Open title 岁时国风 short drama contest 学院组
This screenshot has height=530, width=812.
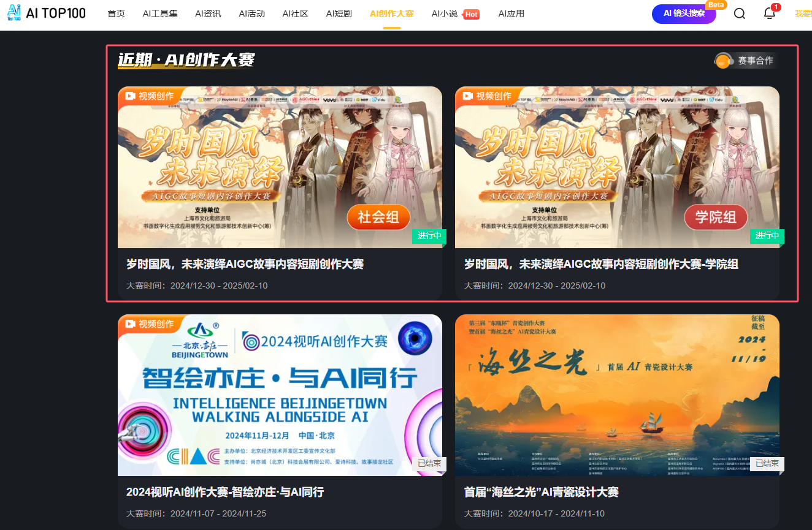(601, 264)
